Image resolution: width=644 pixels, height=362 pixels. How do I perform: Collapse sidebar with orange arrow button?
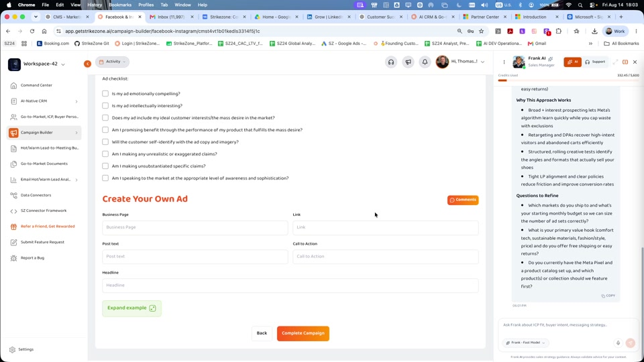(x=87, y=64)
